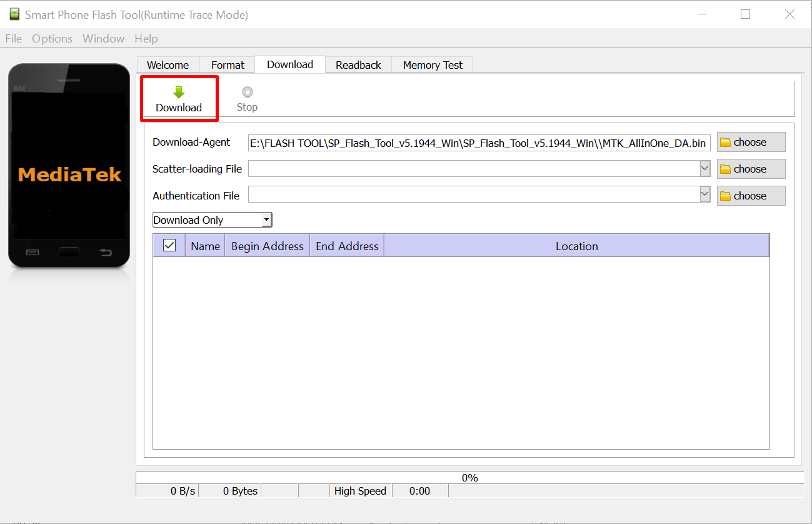812x524 pixels.
Task: Open the Download-Agent folder chooser icon
Action: pyautogui.click(x=726, y=142)
